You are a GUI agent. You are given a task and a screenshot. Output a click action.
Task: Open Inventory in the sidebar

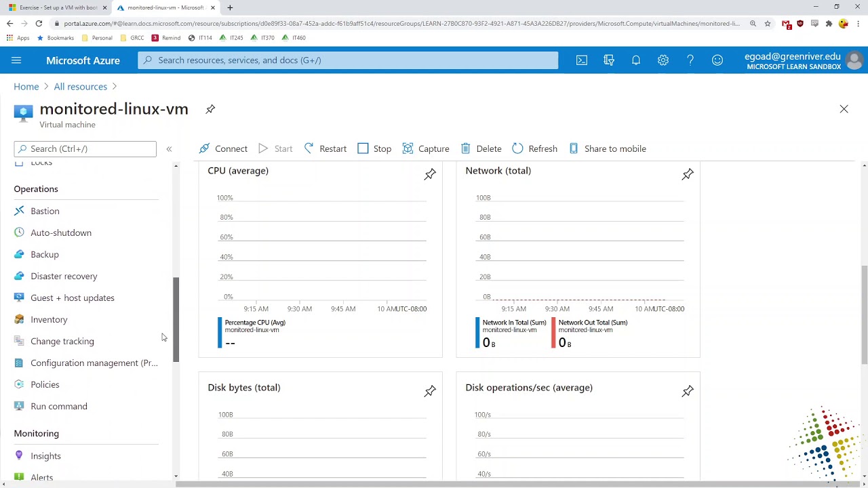pyautogui.click(x=49, y=319)
